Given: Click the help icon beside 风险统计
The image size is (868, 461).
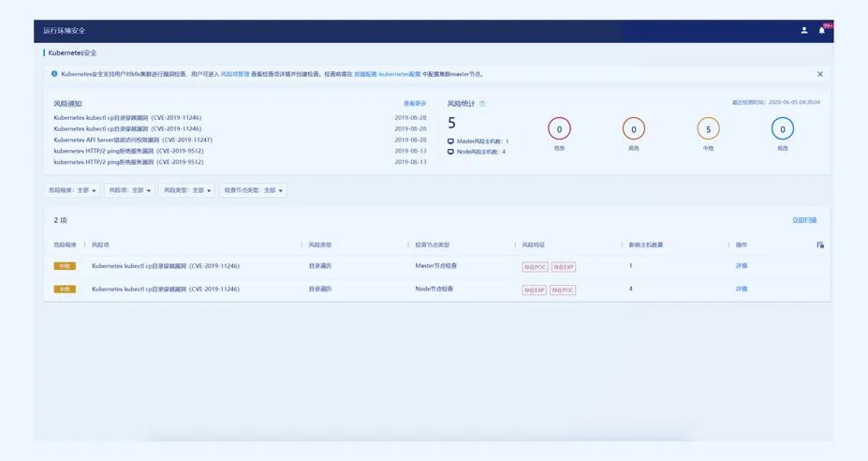Looking at the screenshot, I should [482, 104].
